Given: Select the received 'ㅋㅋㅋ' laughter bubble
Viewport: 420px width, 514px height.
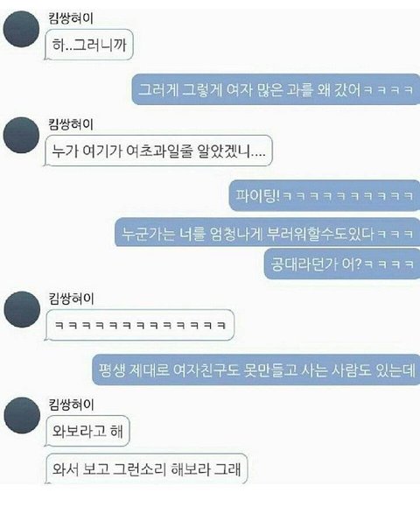Looking at the screenshot, I should point(140,325).
